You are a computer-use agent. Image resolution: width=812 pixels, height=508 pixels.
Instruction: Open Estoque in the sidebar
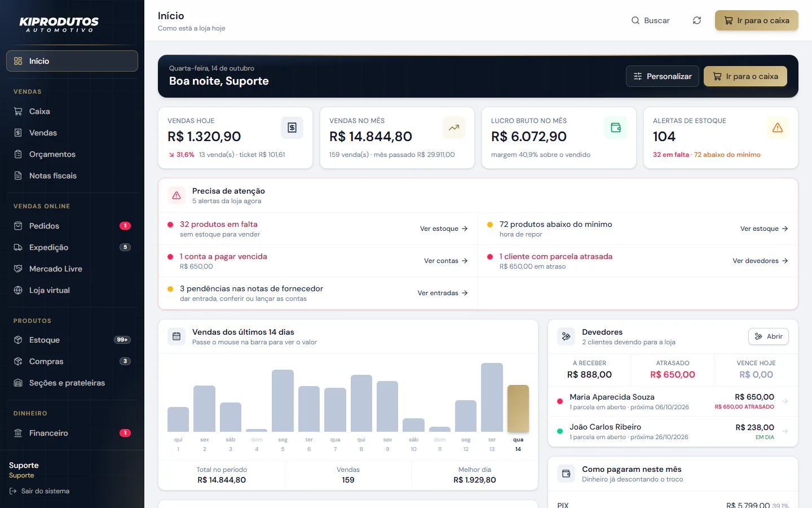(72, 340)
